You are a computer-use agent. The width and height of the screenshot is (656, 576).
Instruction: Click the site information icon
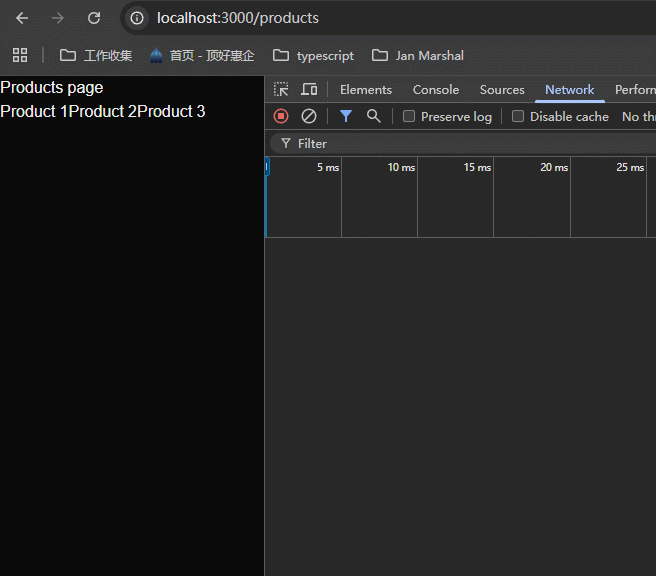(x=138, y=18)
